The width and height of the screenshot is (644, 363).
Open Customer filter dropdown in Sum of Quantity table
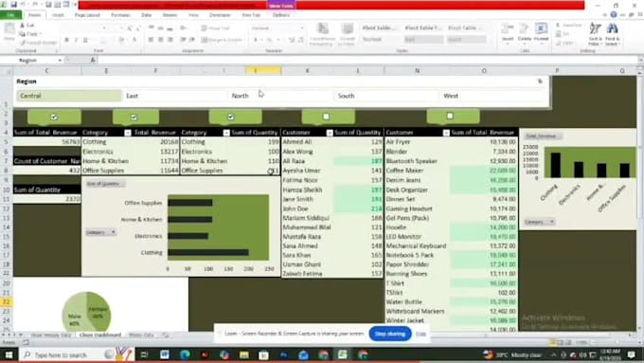coord(330,133)
